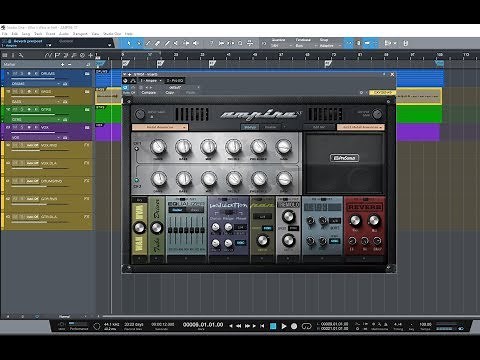Image resolution: width=480 pixels, height=360 pixels.
Task: Add marker with the plus in Marker track
Action: point(62,64)
